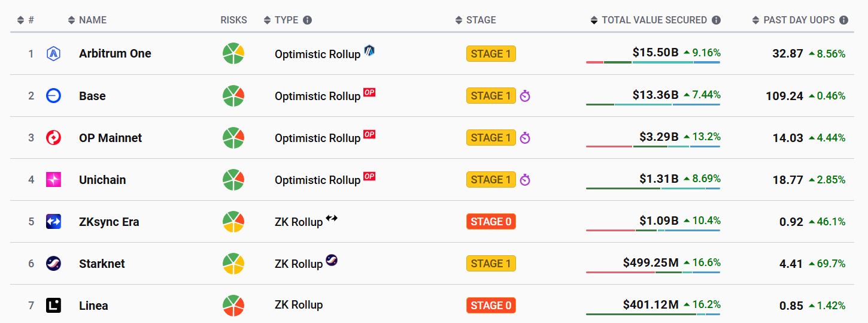868x323 pixels.
Task: Click the info icon beside Total Value Secured
Action: tap(717, 20)
